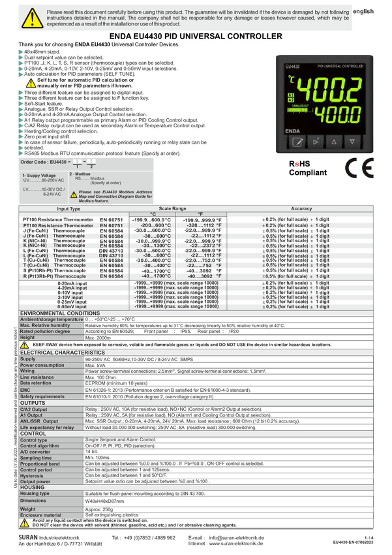392x555 pixels.
Task: Click the A2 indicator on the controller display
Action: pos(291,100)
